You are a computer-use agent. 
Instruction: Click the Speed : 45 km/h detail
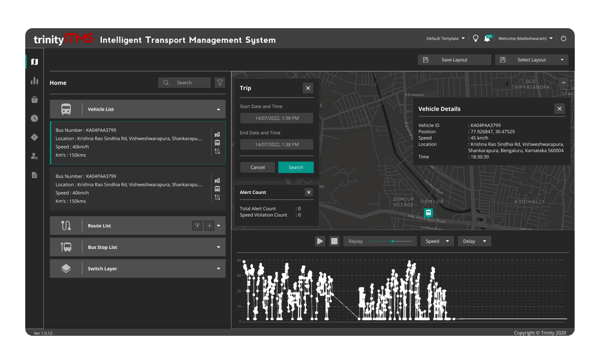453,138
